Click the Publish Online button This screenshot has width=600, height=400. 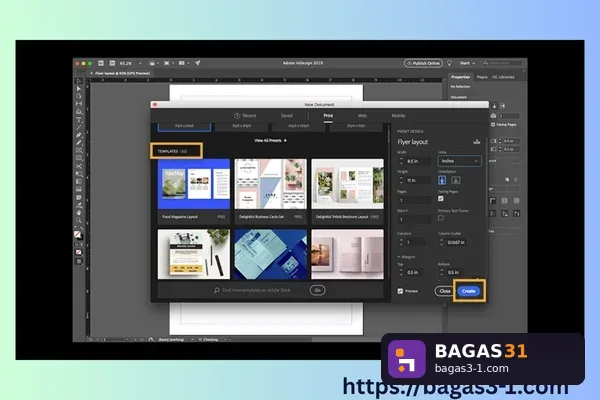tap(423, 63)
